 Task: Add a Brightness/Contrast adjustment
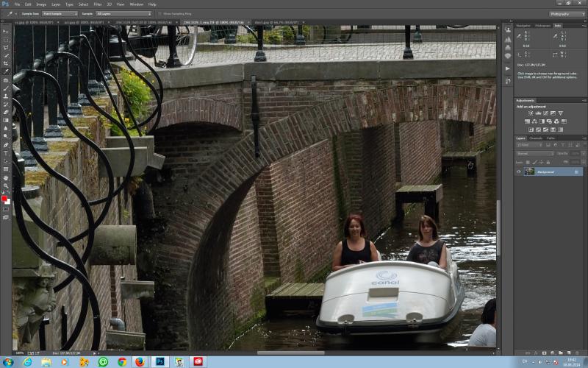click(x=531, y=113)
